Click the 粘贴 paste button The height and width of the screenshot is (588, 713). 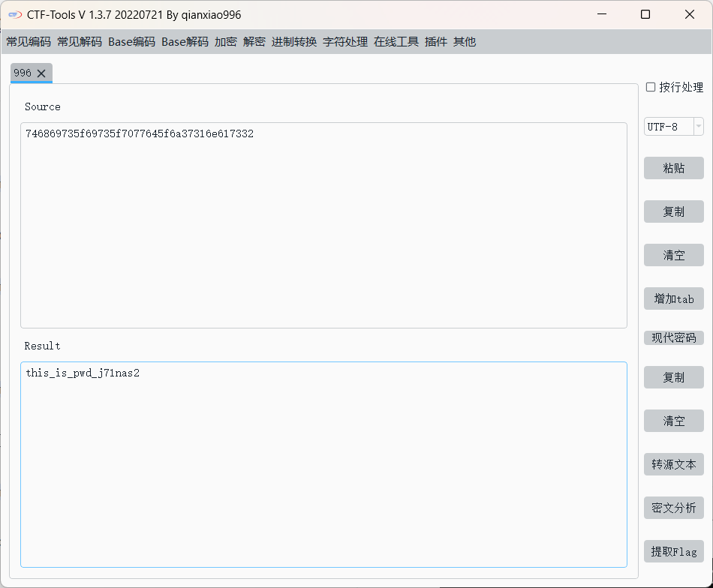click(673, 168)
